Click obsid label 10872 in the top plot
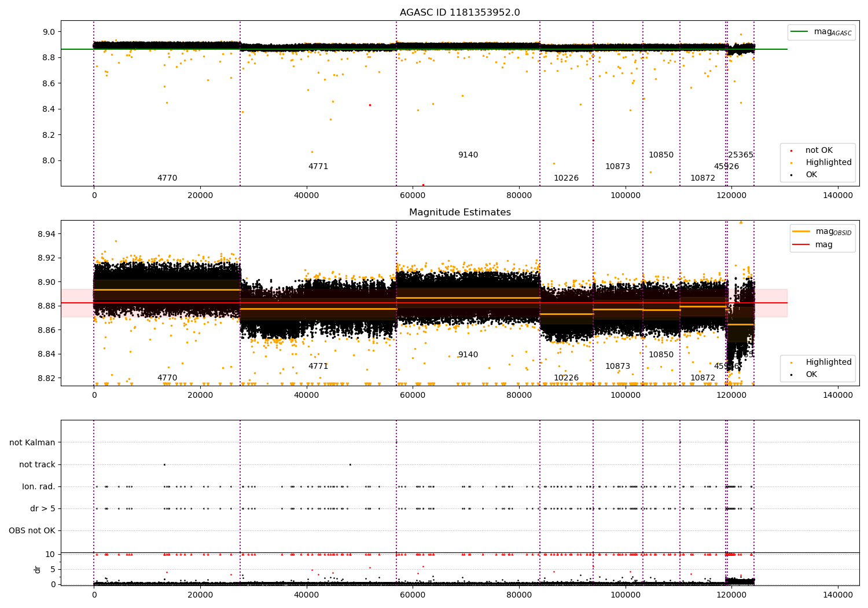 [703, 178]
